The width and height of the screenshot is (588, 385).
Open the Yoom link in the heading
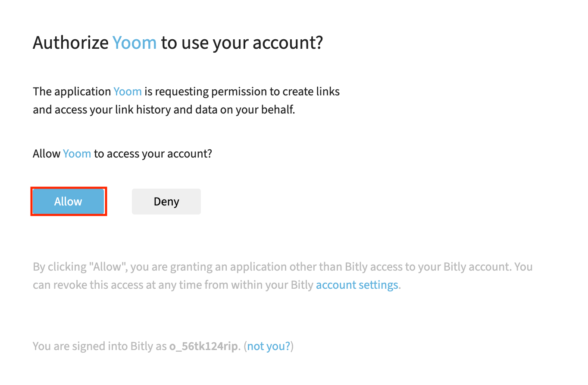click(x=134, y=43)
